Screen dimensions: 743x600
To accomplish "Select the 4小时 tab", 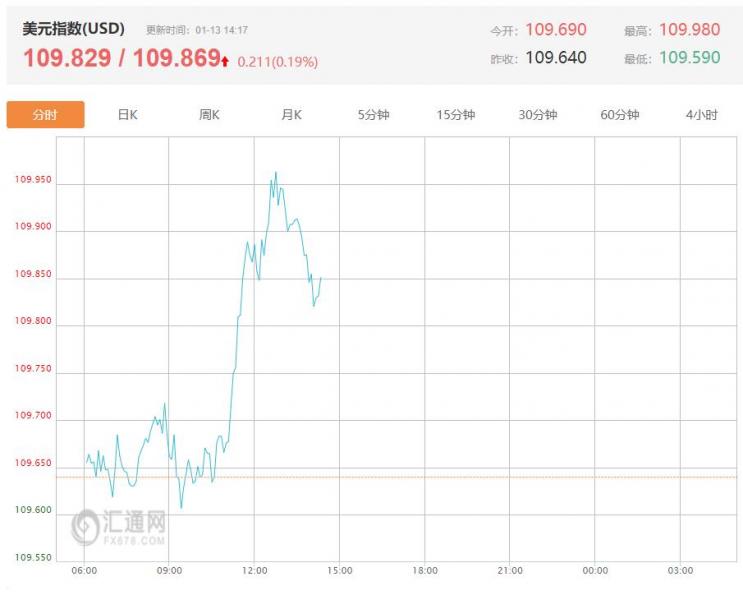I will (x=702, y=115).
